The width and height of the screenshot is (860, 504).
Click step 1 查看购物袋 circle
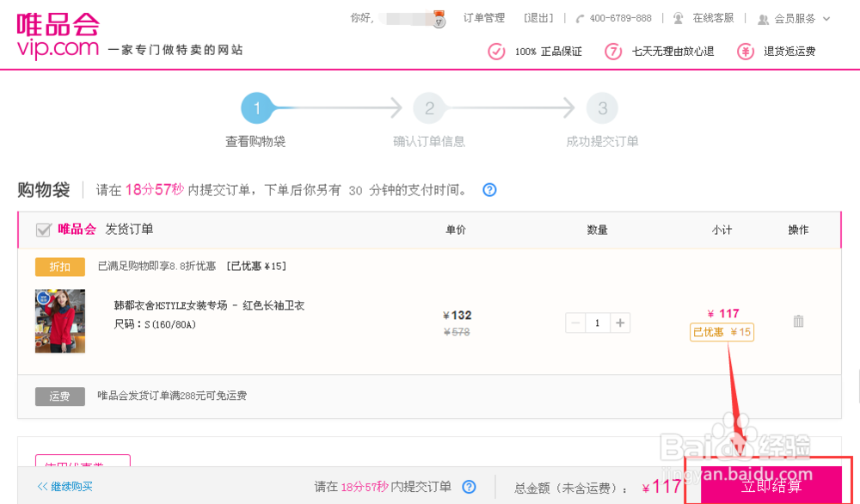(256, 108)
